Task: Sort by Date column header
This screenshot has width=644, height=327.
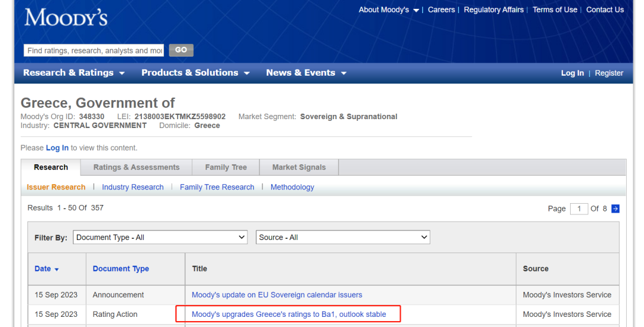Action: pyautogui.click(x=43, y=269)
